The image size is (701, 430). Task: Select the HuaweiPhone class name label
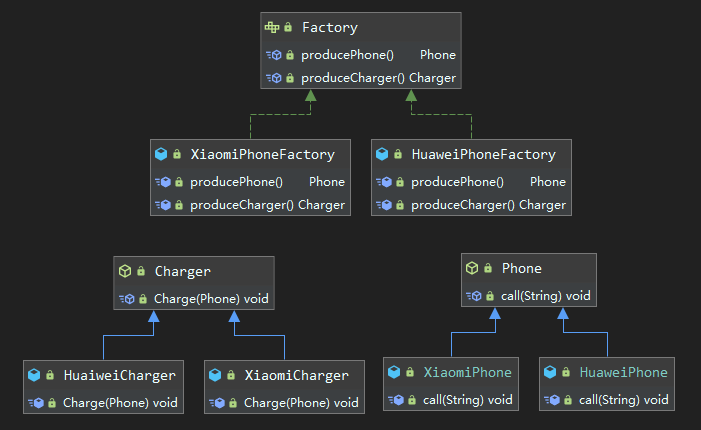click(623, 372)
